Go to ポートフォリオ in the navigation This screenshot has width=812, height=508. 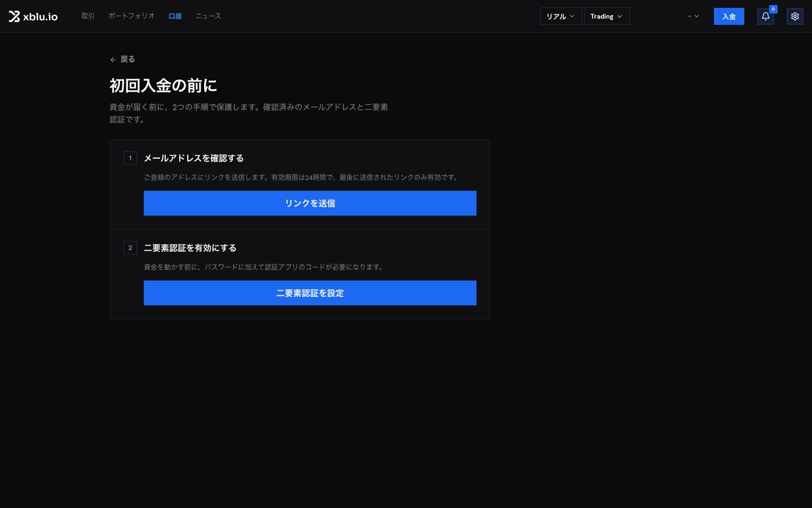pos(131,16)
